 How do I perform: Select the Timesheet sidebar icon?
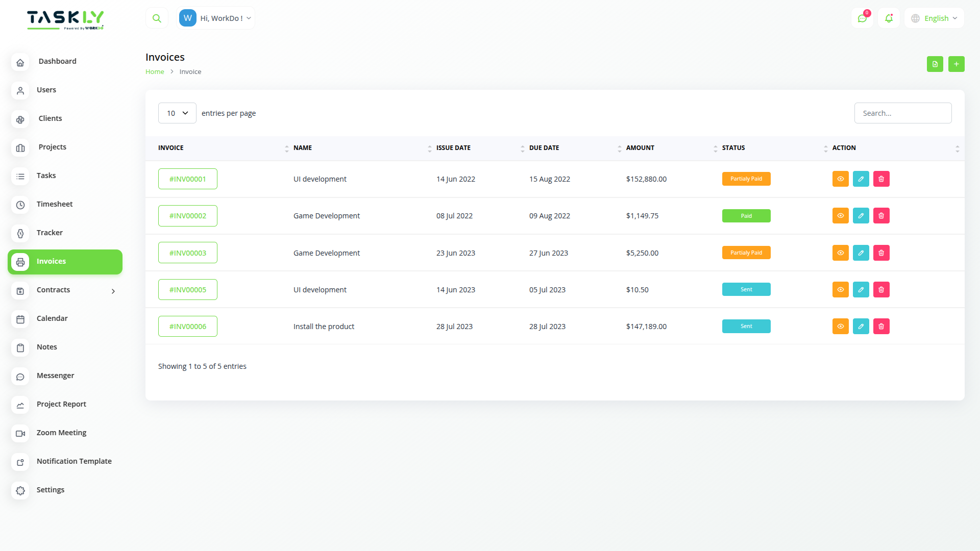[20, 205]
